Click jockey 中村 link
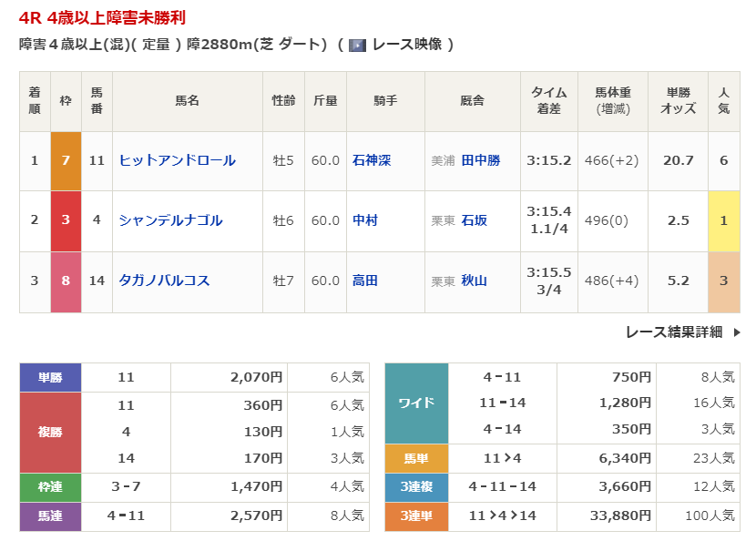Image resolution: width=756 pixels, height=541 pixels. click(x=365, y=220)
